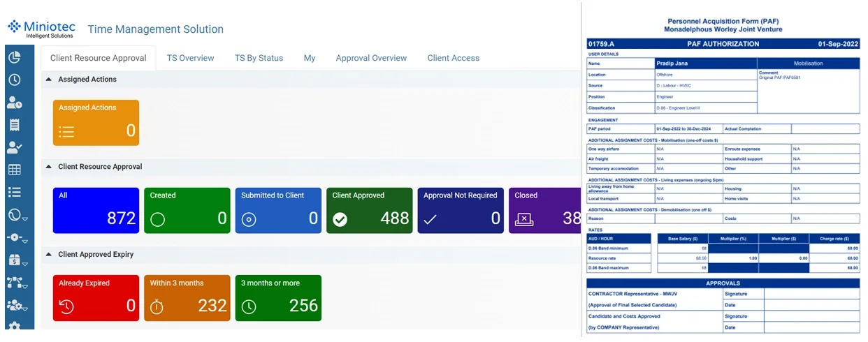Click the circle icon in Created tile
This screenshot has height=342, width=868.
pos(158,220)
